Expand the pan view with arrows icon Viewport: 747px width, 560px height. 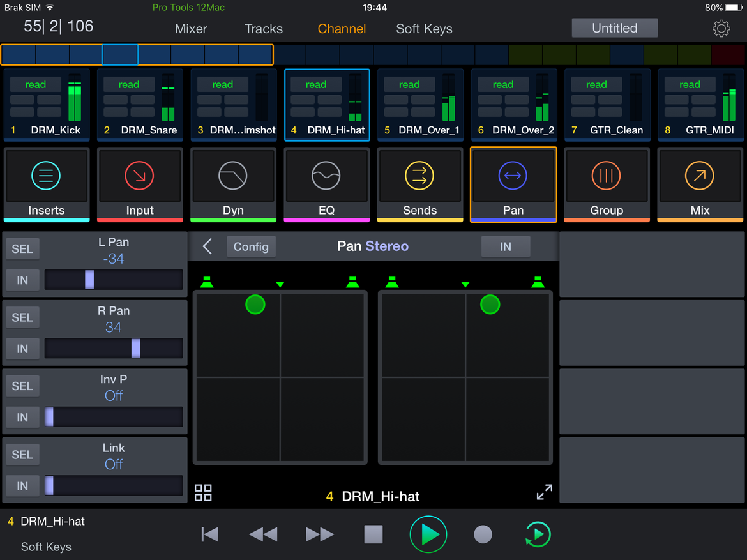[x=544, y=492]
